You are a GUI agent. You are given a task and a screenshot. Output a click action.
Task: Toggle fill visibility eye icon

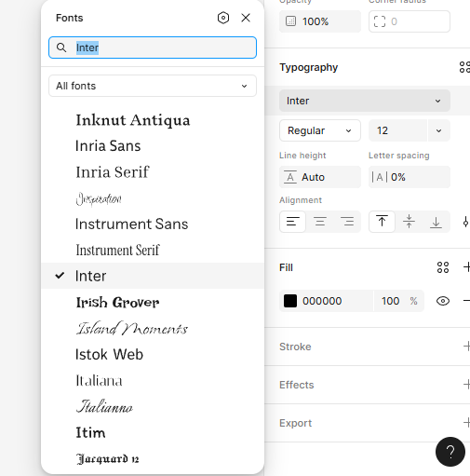point(443,301)
